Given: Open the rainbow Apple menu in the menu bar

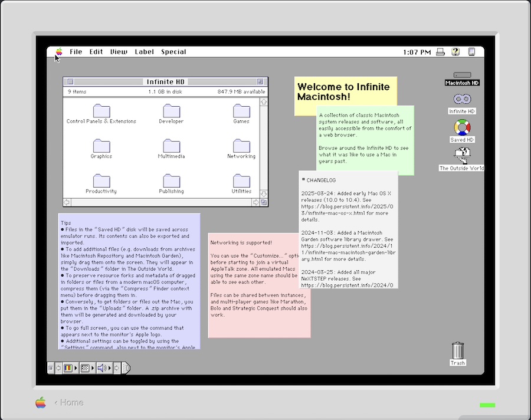Looking at the screenshot, I should click(59, 52).
